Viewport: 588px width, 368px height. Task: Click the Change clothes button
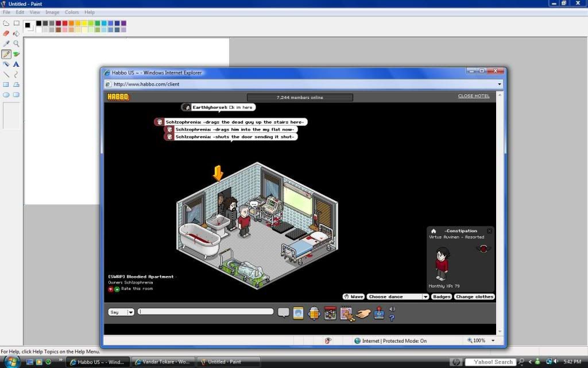click(474, 297)
